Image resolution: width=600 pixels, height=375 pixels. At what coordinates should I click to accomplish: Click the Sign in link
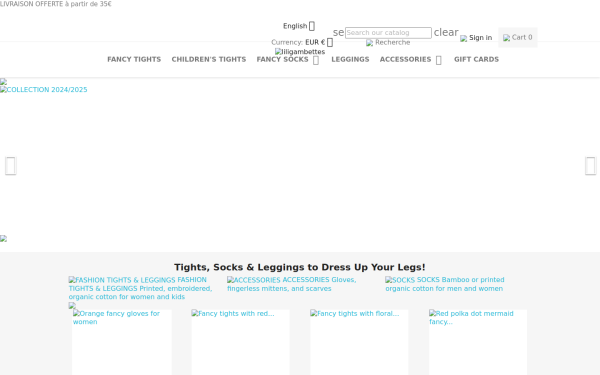(476, 38)
